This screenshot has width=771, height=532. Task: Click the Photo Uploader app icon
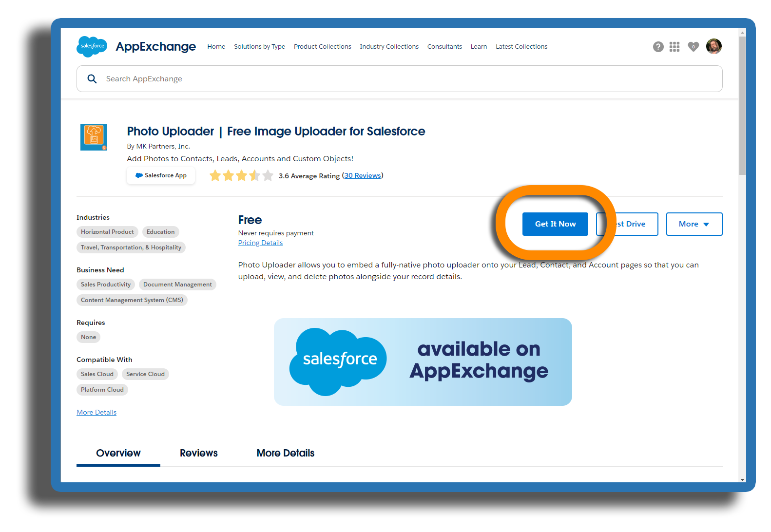tap(94, 137)
